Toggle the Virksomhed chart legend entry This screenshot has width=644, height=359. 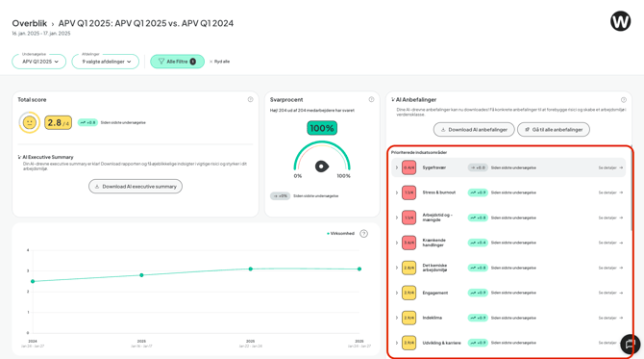pyautogui.click(x=340, y=234)
